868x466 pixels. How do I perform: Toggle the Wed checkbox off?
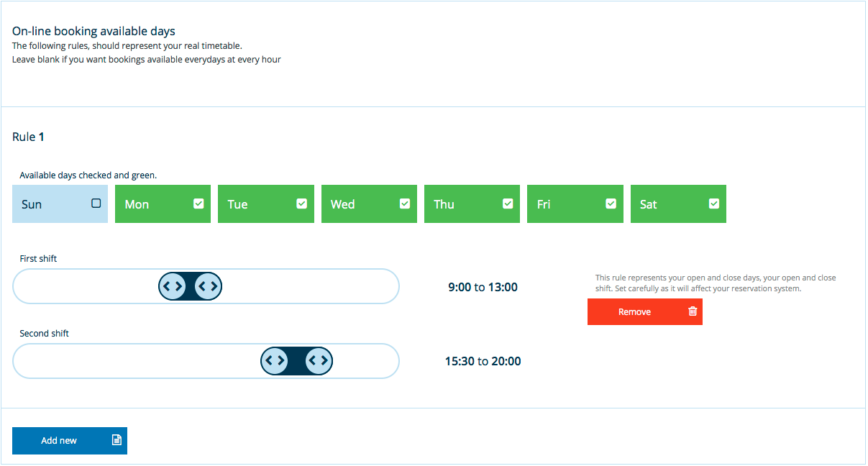pyautogui.click(x=405, y=204)
